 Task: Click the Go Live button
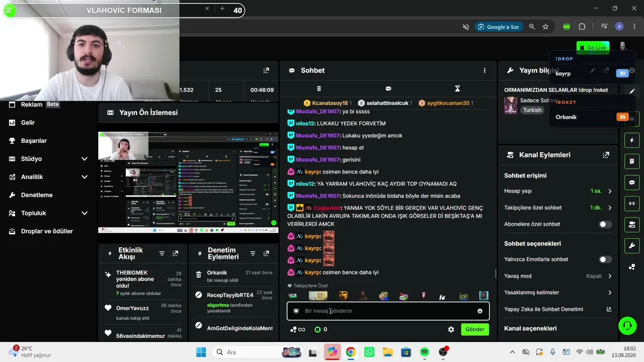pyautogui.click(x=593, y=48)
